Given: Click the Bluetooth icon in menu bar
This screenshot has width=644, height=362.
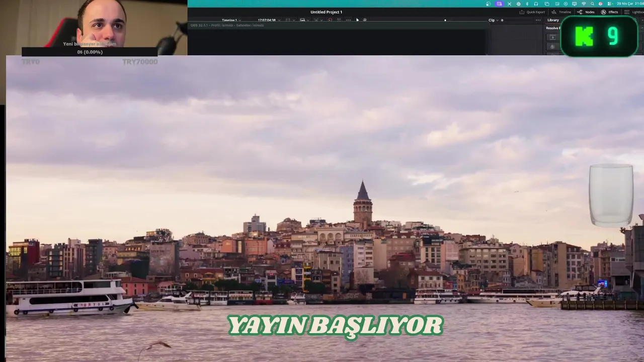Looking at the screenshot, I should (527, 4).
